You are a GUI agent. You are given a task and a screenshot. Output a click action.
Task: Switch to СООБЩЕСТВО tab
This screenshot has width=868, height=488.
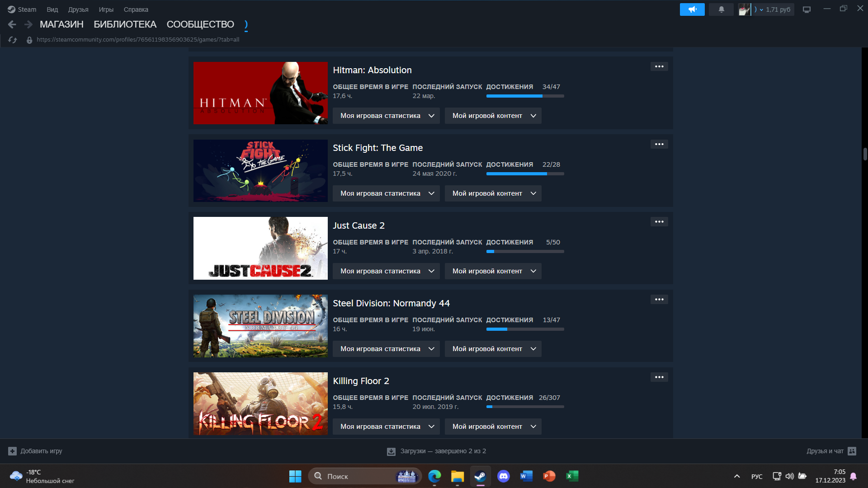200,24
